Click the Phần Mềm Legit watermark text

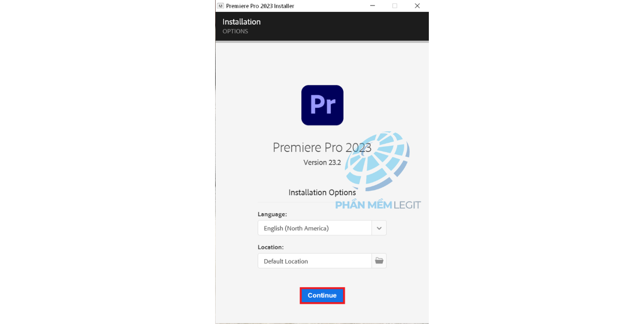[x=378, y=205]
